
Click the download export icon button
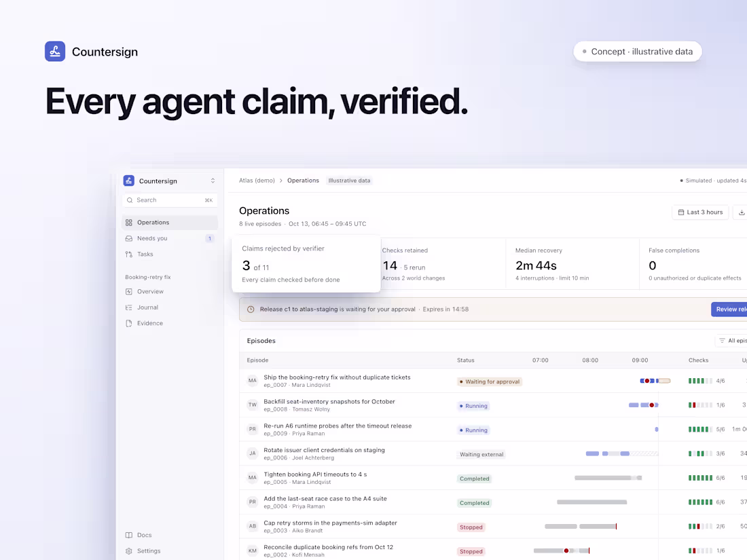742,212
